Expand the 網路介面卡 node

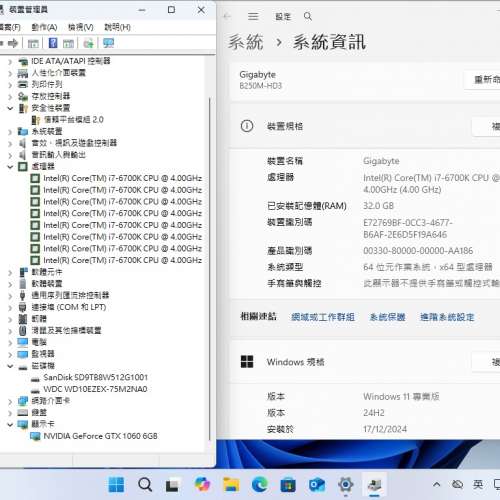click(x=10, y=401)
